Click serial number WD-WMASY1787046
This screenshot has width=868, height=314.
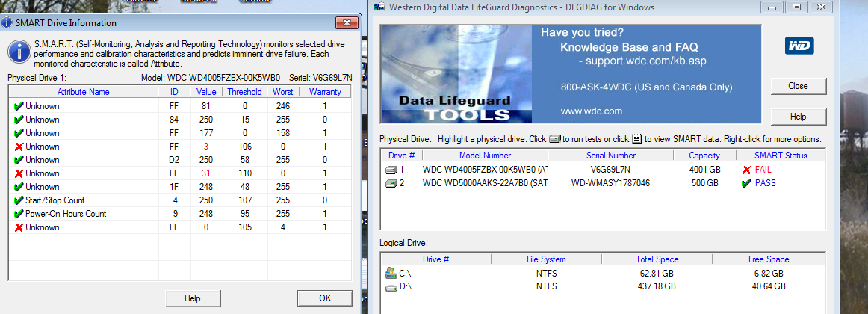pyautogui.click(x=610, y=182)
